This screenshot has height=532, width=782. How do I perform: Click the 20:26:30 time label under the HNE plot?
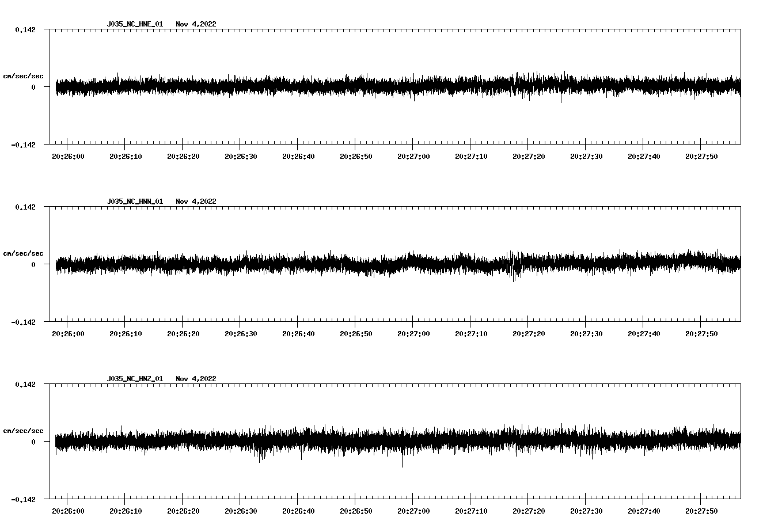pyautogui.click(x=241, y=157)
